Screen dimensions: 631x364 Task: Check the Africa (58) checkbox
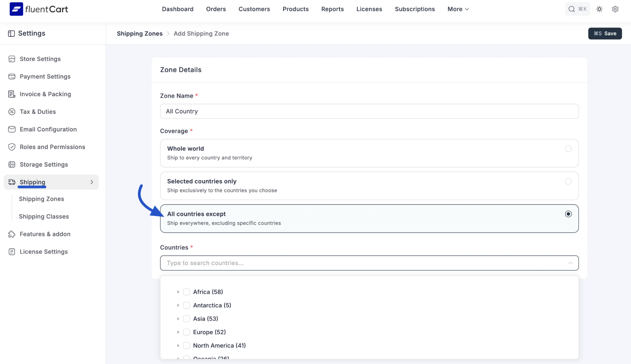click(187, 292)
